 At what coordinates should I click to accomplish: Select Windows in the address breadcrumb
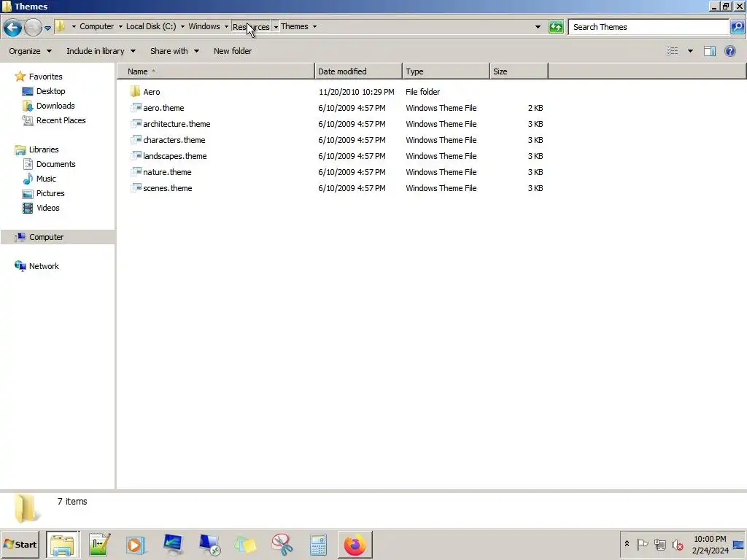(204, 26)
